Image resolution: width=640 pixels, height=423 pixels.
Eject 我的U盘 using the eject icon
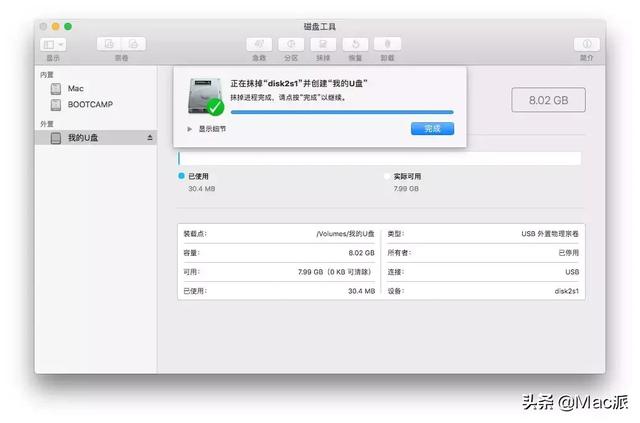(150, 138)
